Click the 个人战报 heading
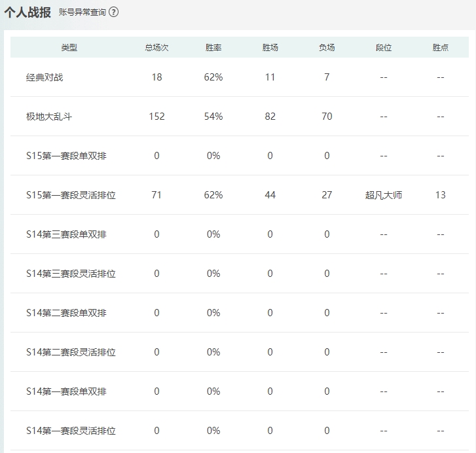The image size is (476, 453). click(x=27, y=12)
